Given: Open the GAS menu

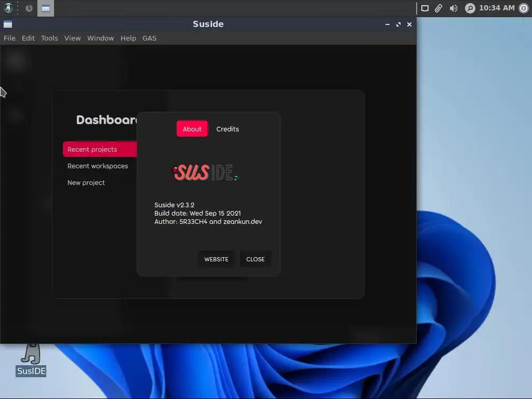Looking at the screenshot, I should [x=149, y=38].
